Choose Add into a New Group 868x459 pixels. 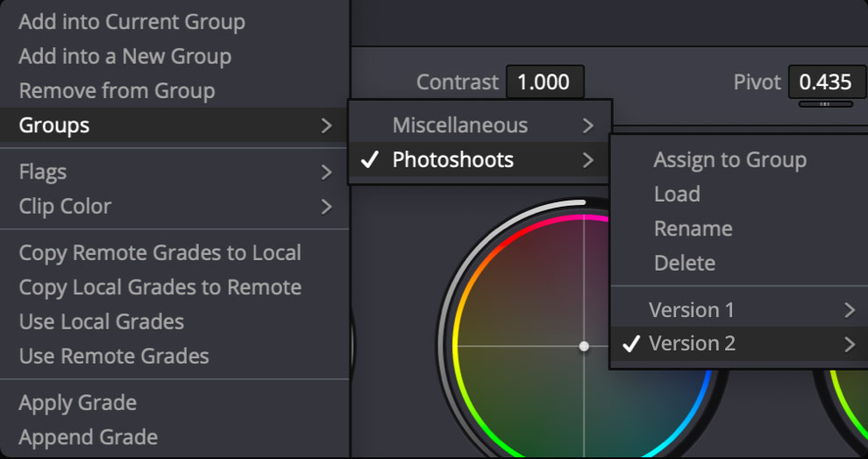174,56
